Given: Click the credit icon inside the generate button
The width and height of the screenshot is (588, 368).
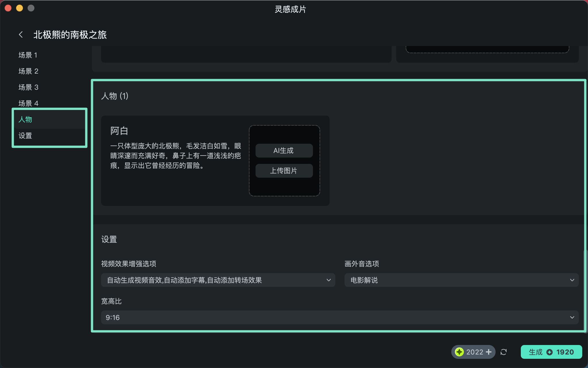Looking at the screenshot, I should [x=550, y=352].
